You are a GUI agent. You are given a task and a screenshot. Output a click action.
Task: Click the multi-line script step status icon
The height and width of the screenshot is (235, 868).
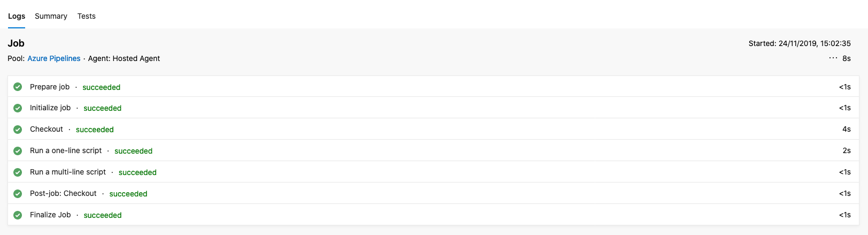[x=18, y=172]
